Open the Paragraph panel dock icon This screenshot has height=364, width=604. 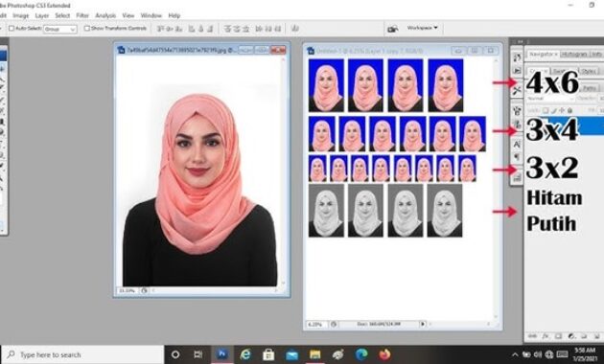pos(517,157)
